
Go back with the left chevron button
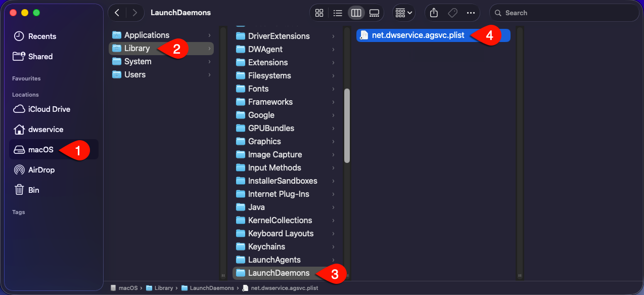[x=117, y=13]
